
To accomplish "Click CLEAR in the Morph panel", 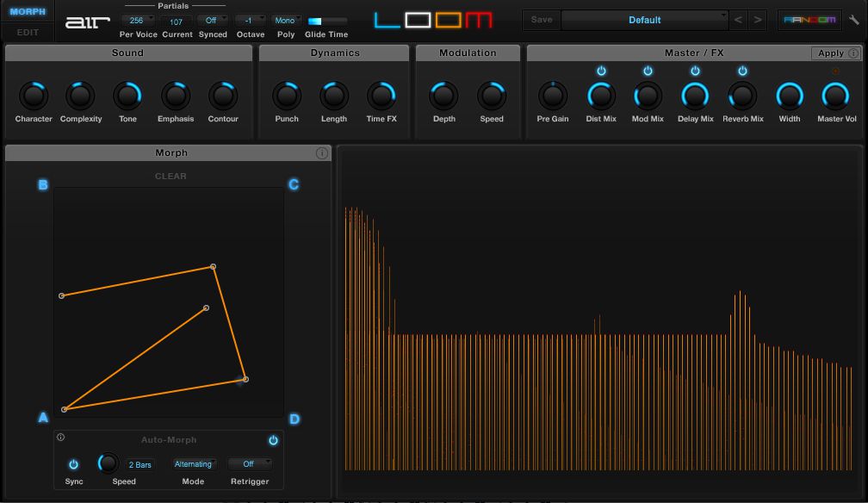I will (170, 177).
